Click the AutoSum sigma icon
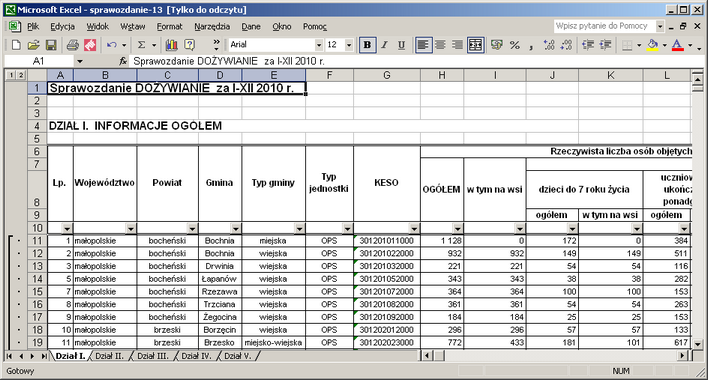Image resolution: width=708 pixels, height=380 pixels. click(x=141, y=45)
